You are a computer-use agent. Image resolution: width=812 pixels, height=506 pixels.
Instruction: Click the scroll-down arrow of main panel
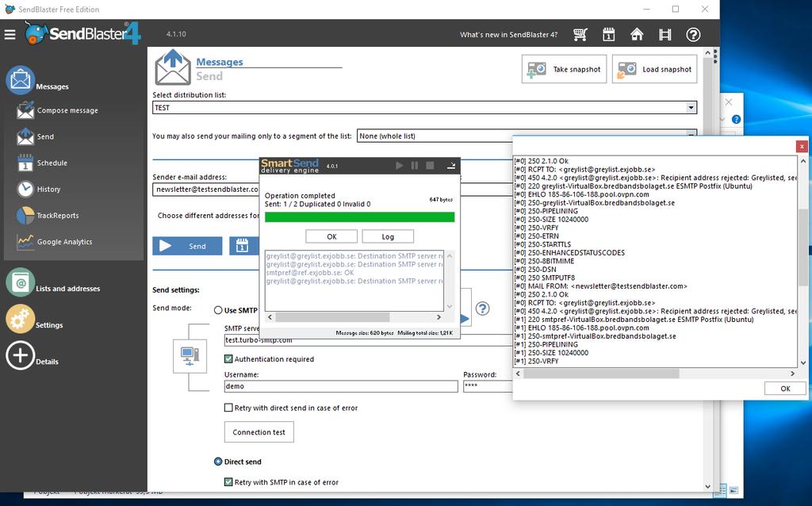(x=707, y=486)
